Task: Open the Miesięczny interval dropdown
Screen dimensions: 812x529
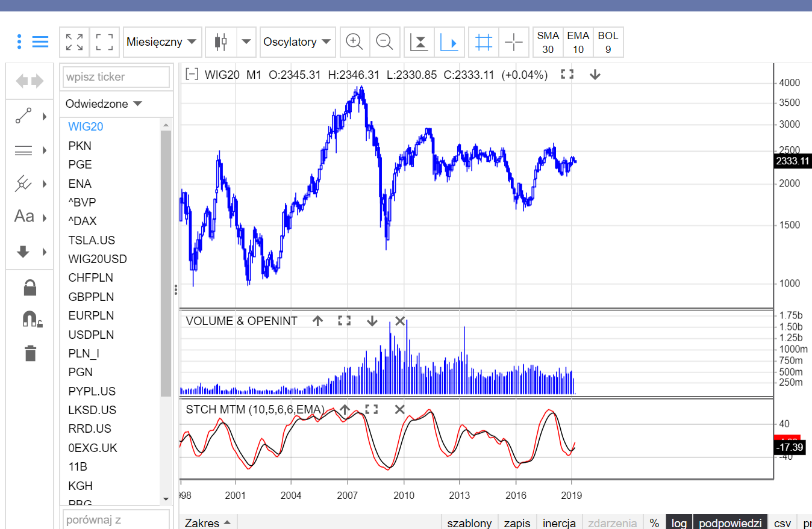Action: (x=161, y=42)
